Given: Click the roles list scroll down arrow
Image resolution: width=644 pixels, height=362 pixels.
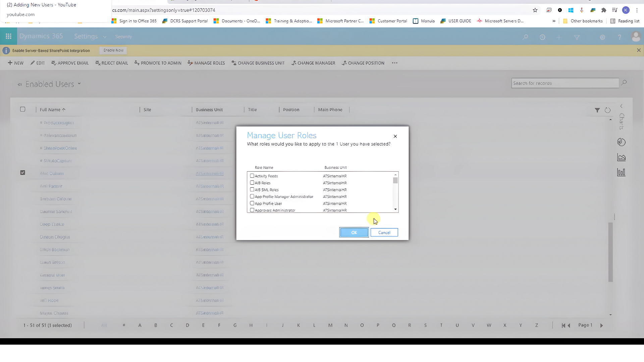Looking at the screenshot, I should [x=395, y=209].
